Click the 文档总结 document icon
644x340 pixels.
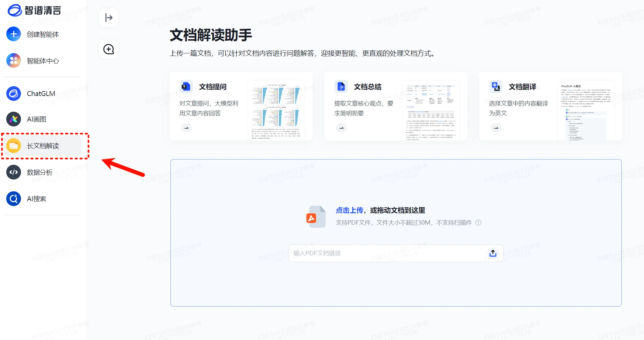341,86
